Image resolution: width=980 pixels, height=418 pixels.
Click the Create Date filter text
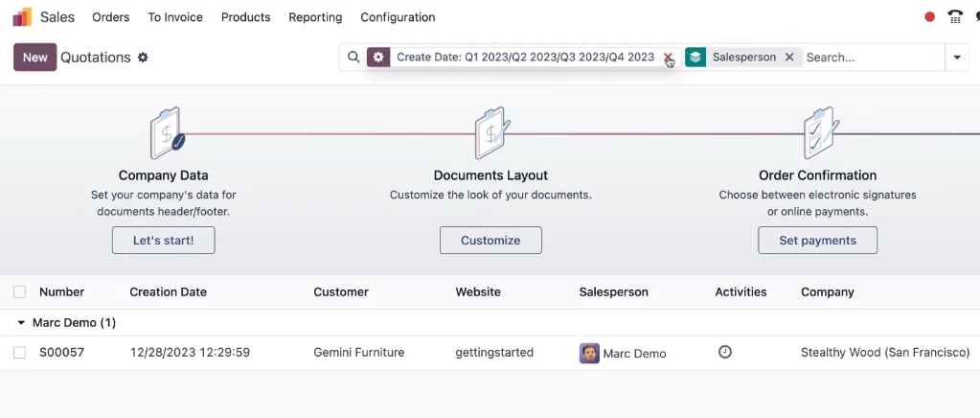pyautogui.click(x=526, y=58)
